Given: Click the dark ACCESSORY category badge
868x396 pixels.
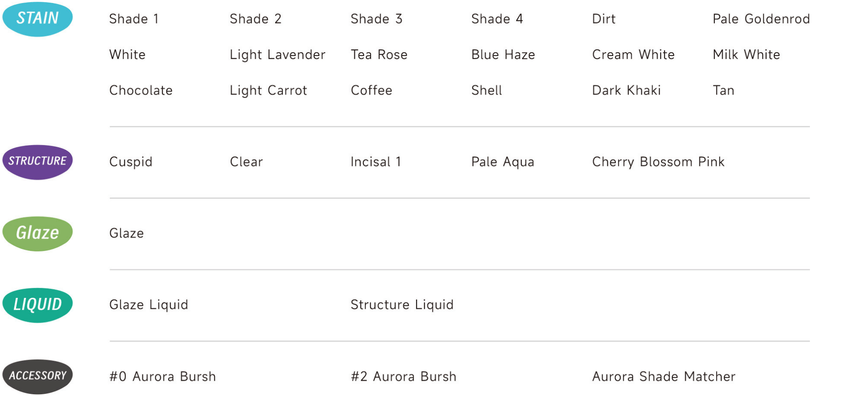Looking at the screenshot, I should click(38, 376).
